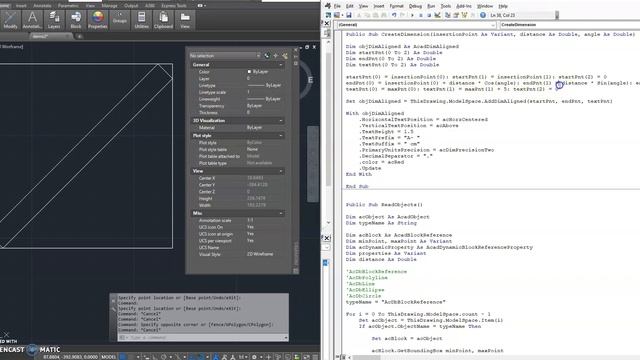Click the Reset stop icon in VBA toolbar
The width and height of the screenshot is (640, 360).
(x=429, y=15)
